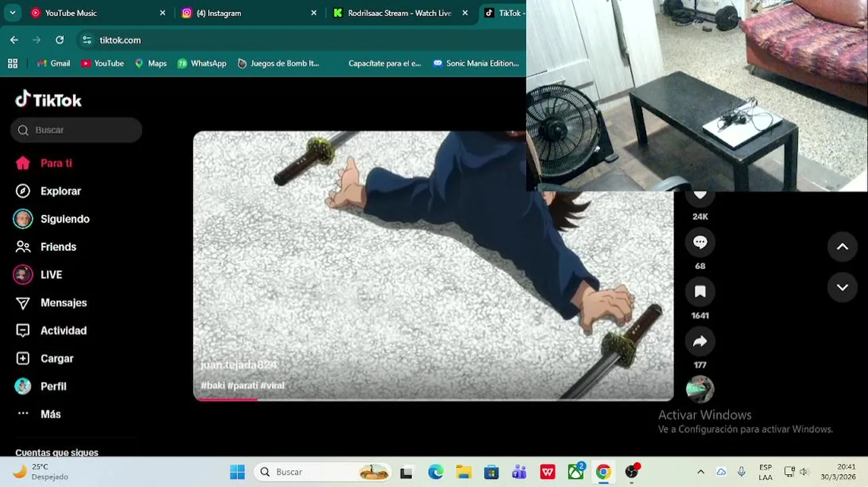Image resolution: width=868 pixels, height=487 pixels.
Task: Open comments bubble showing 68
Action: click(700, 242)
